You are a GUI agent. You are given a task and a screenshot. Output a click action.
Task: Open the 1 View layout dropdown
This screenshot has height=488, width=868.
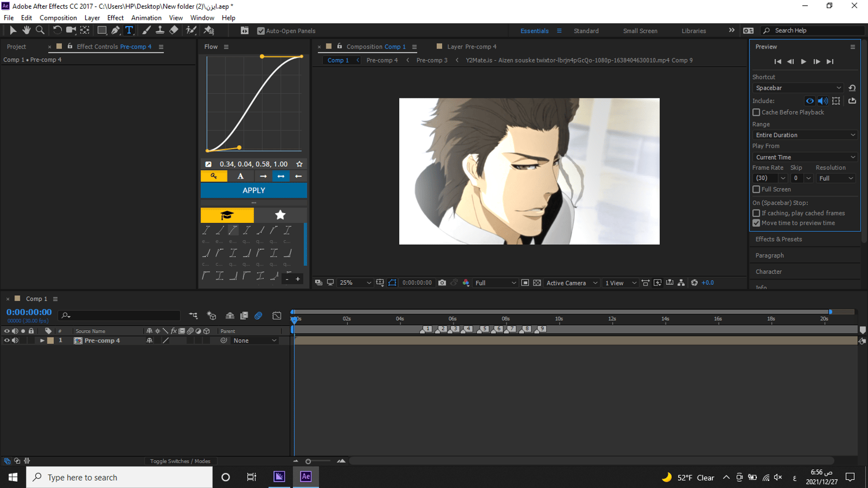620,283
